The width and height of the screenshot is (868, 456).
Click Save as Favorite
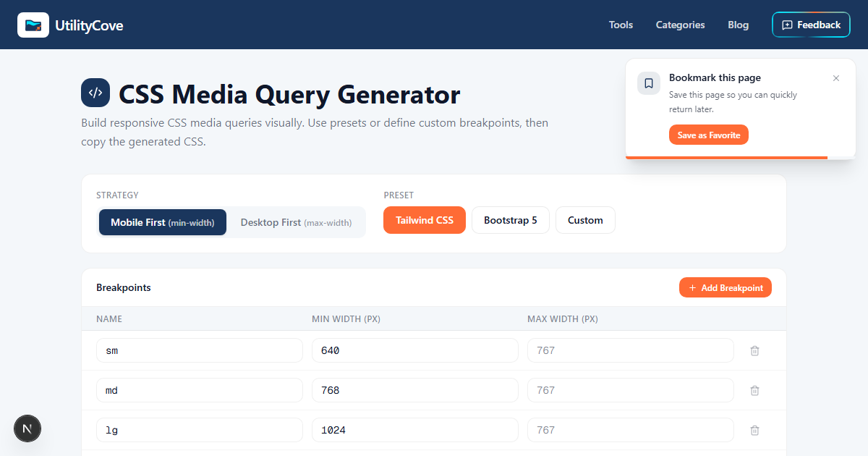click(709, 135)
